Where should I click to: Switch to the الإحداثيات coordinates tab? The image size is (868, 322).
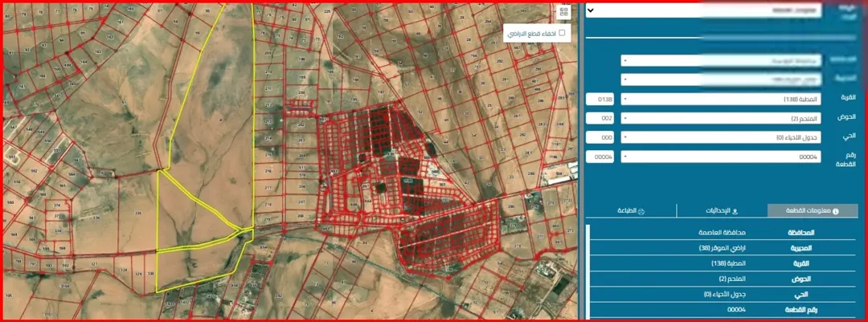click(x=722, y=211)
